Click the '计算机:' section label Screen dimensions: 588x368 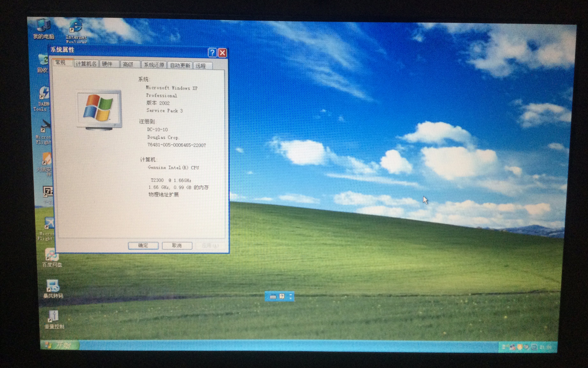149,159
